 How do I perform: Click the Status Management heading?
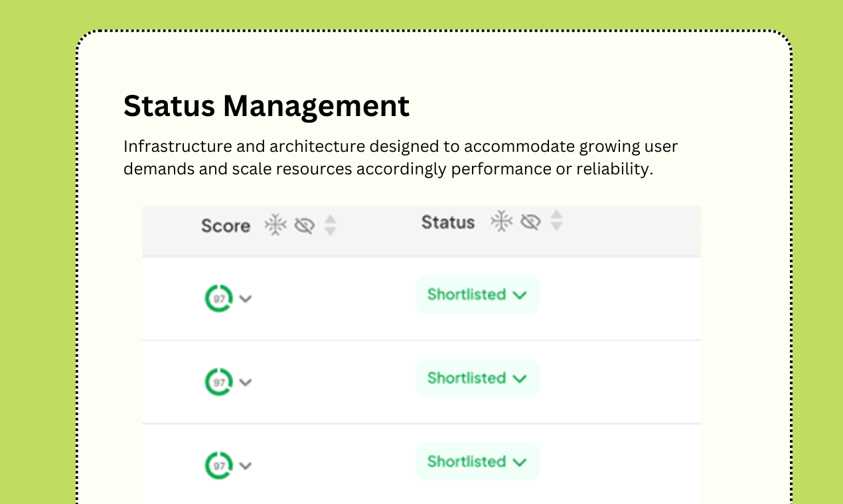tap(266, 106)
